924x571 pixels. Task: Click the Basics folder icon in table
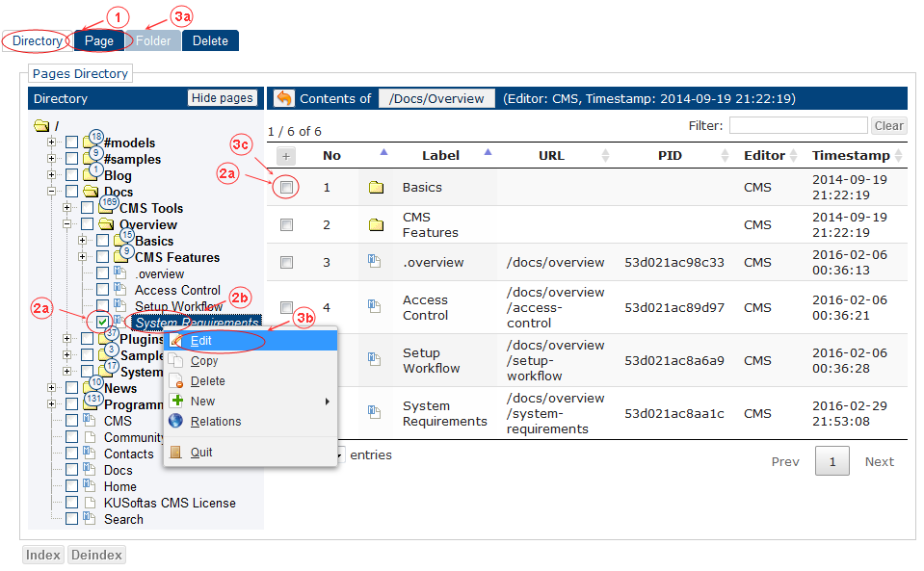pos(376,188)
